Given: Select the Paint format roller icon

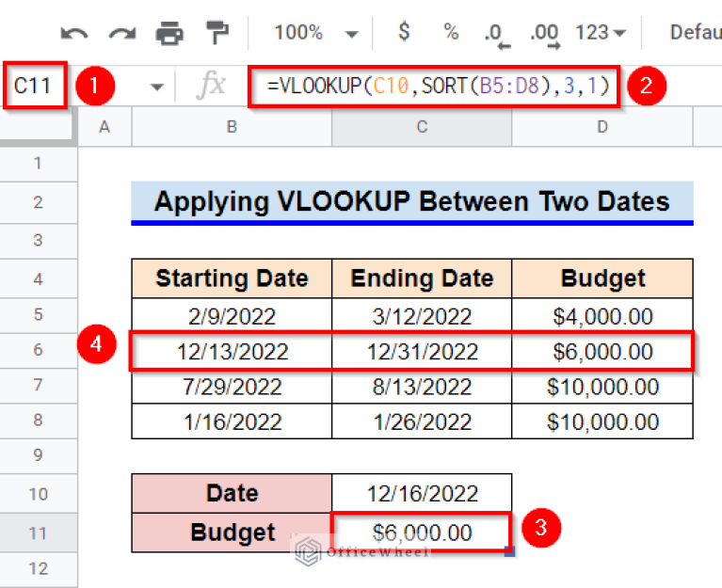Looking at the screenshot, I should pyautogui.click(x=217, y=33).
